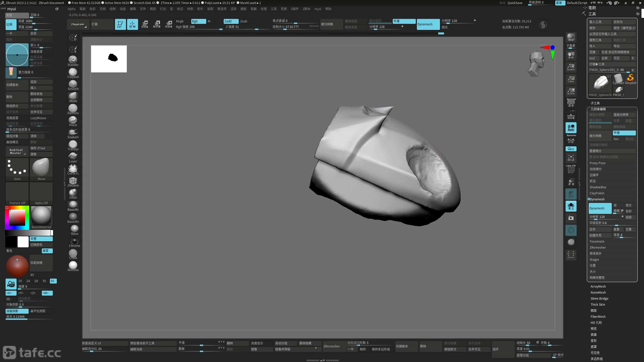Toggle X axis symmetry >X<

[x=11, y=293]
